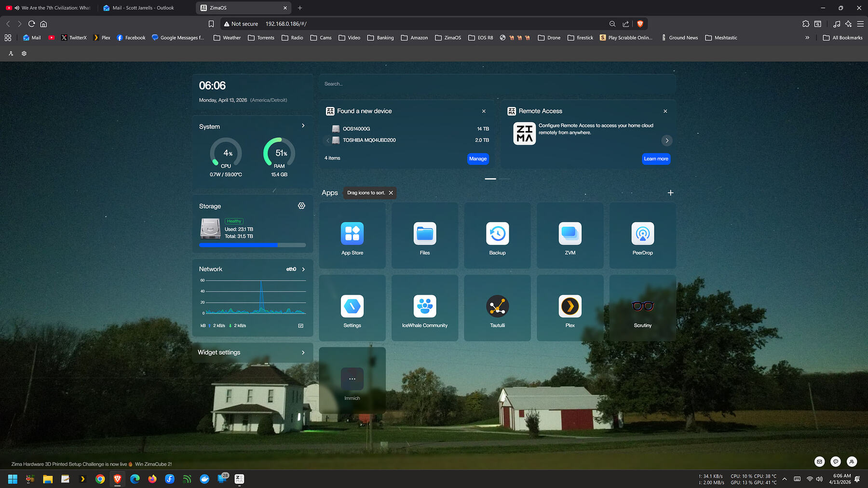Launch Tautulli
Image resolution: width=868 pixels, height=488 pixels.
[497, 308]
